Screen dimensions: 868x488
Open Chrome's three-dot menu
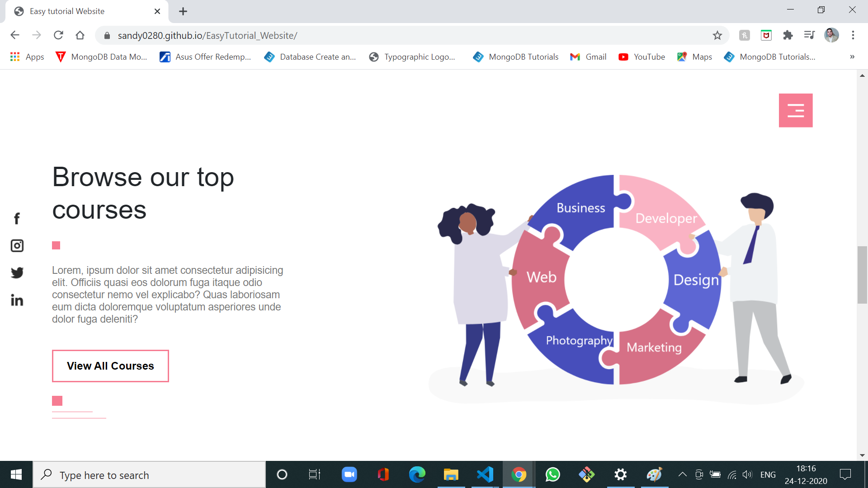[x=853, y=35]
